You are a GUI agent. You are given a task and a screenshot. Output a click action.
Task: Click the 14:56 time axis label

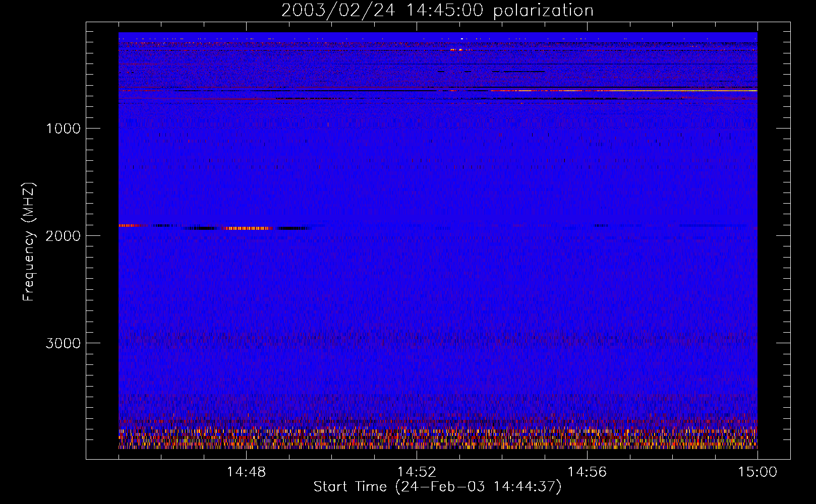[587, 472]
